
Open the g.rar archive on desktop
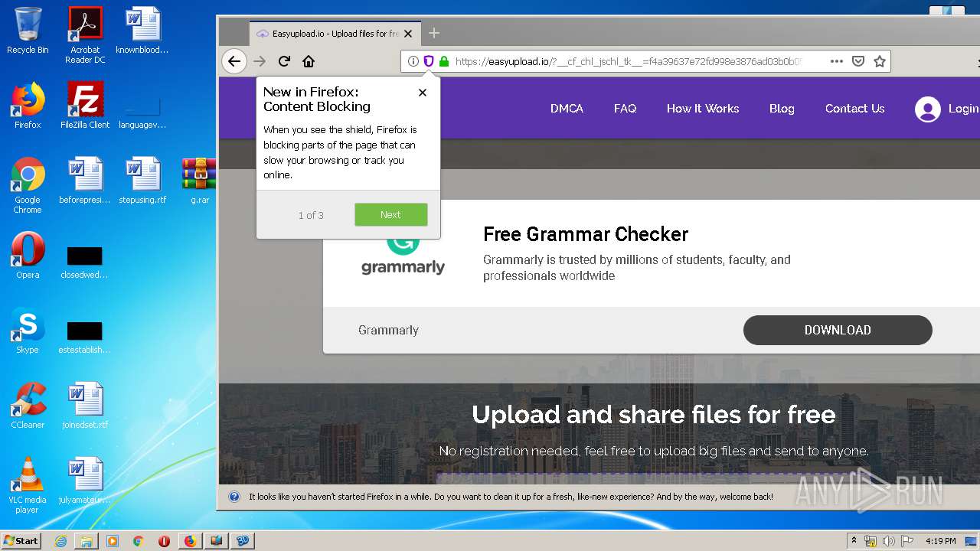[199, 181]
